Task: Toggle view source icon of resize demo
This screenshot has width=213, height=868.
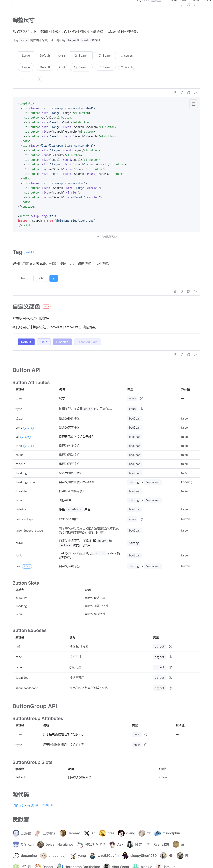Action: coord(195,93)
